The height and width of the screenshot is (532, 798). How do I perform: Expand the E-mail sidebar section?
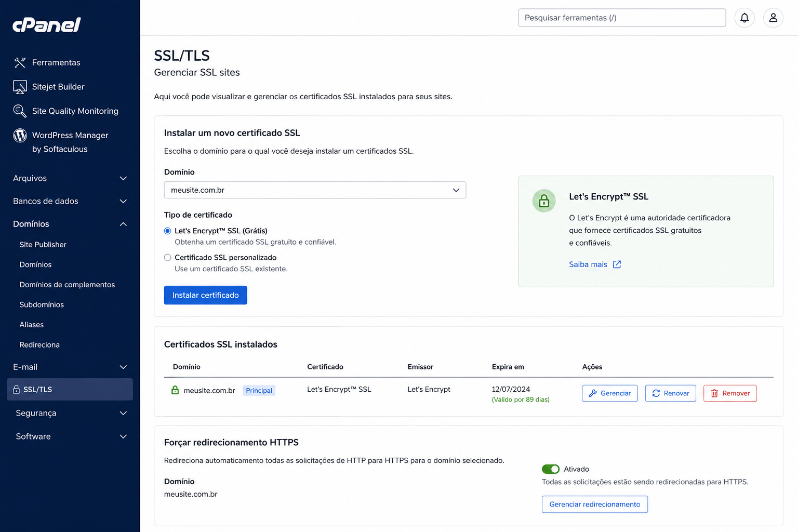pyautogui.click(x=70, y=367)
